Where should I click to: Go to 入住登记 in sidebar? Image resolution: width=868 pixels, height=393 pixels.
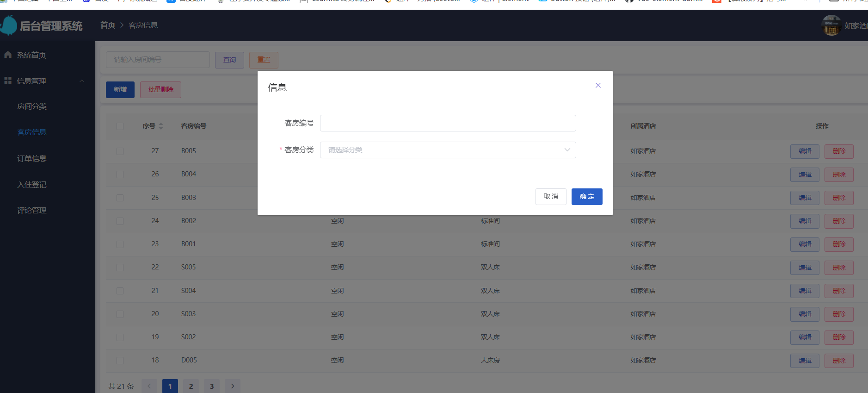tap(32, 185)
